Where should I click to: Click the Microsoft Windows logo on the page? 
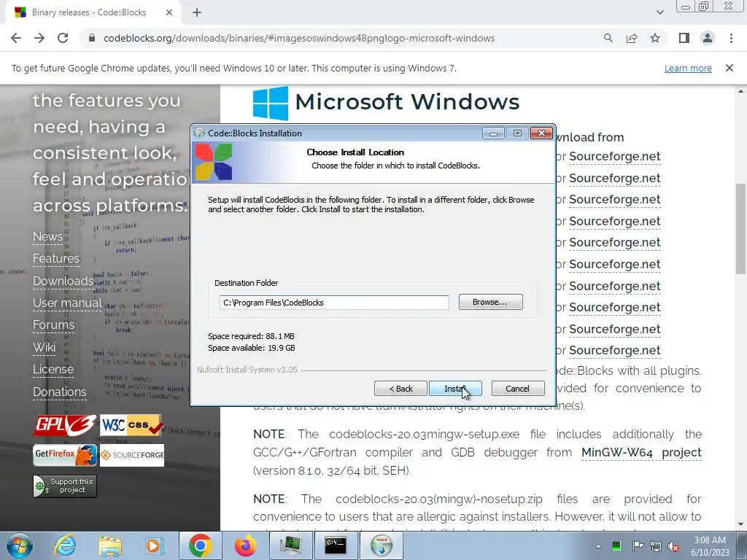[x=271, y=103]
